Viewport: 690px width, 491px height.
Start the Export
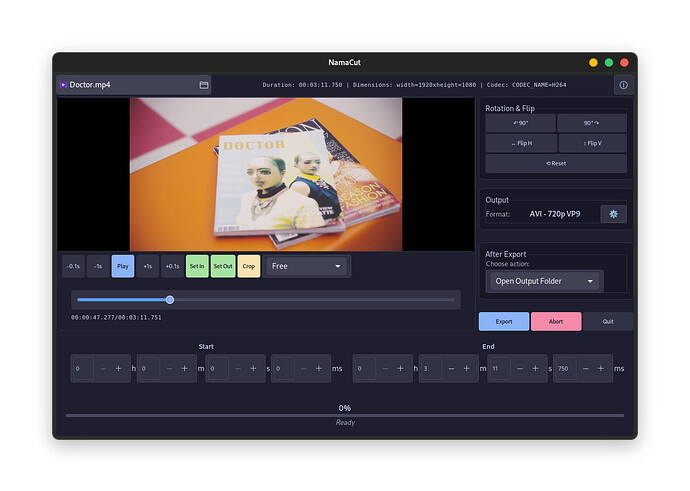(504, 321)
